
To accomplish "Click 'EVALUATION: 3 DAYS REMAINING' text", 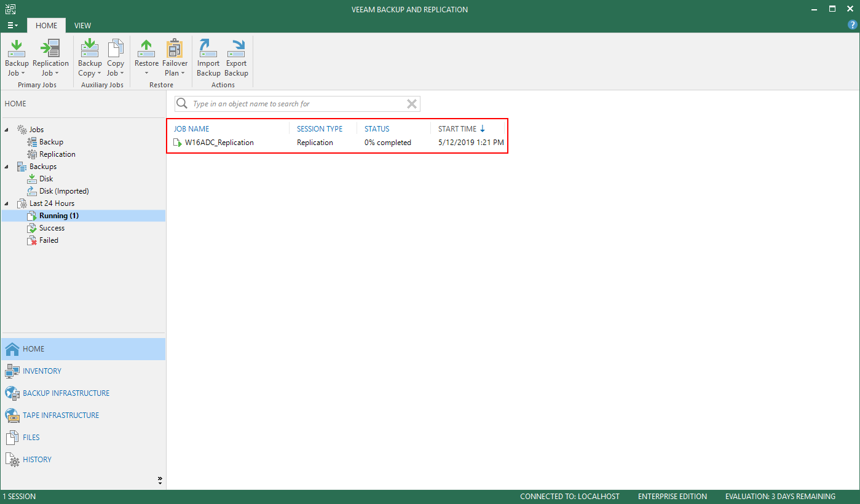I will coord(780,497).
